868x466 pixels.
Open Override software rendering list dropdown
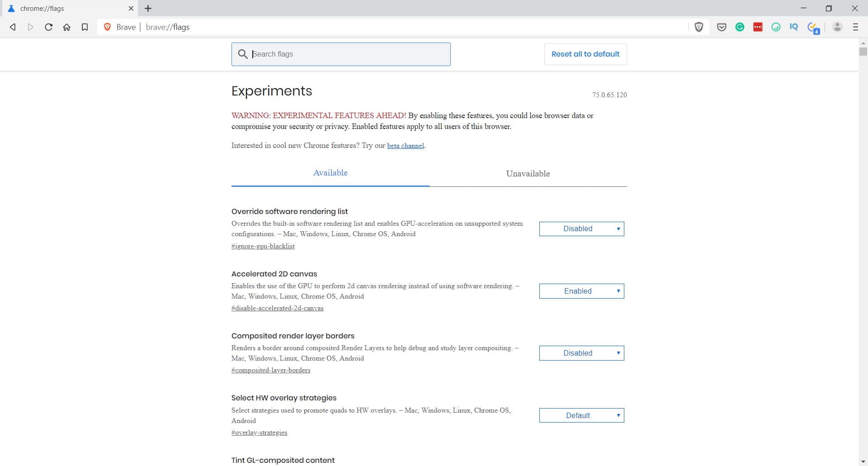[581, 229]
